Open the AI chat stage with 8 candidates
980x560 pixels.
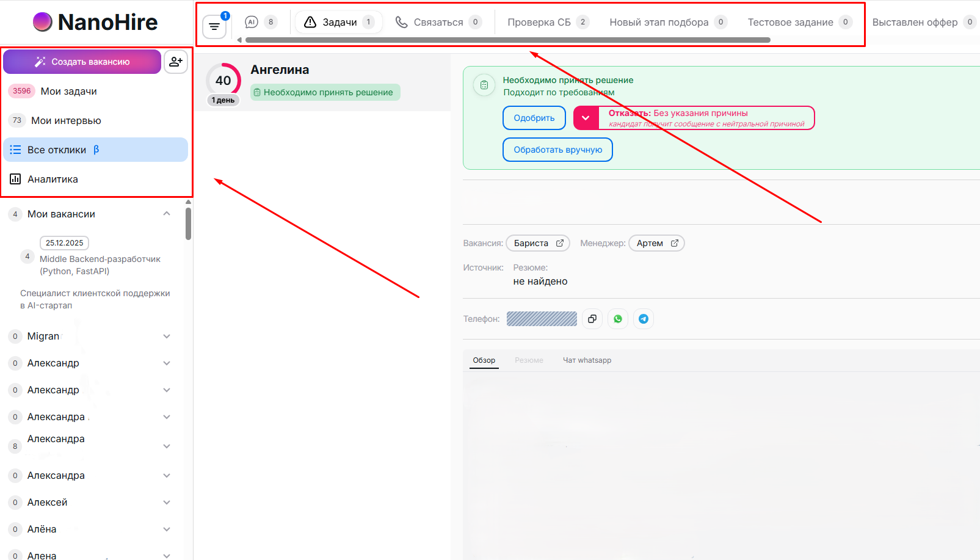pyautogui.click(x=261, y=22)
